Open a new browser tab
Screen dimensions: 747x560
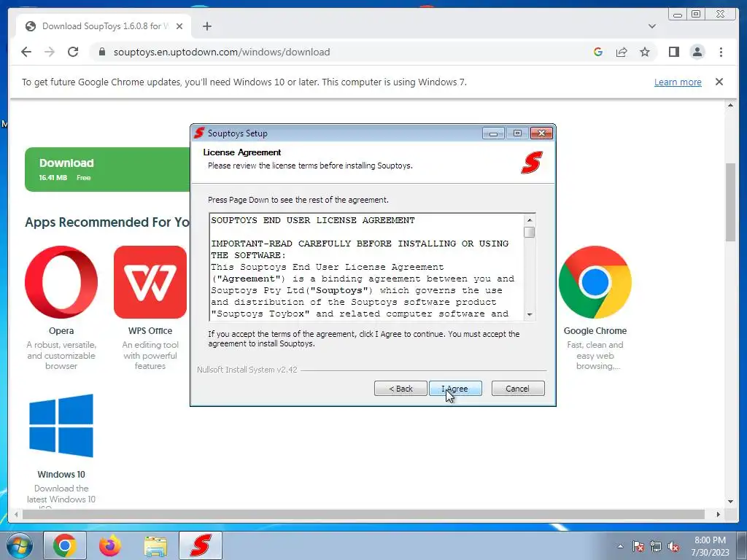pos(206,26)
